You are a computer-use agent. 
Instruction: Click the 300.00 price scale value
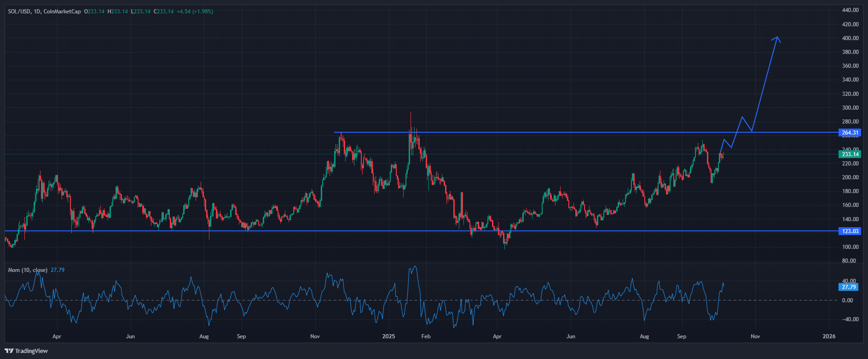click(x=850, y=108)
